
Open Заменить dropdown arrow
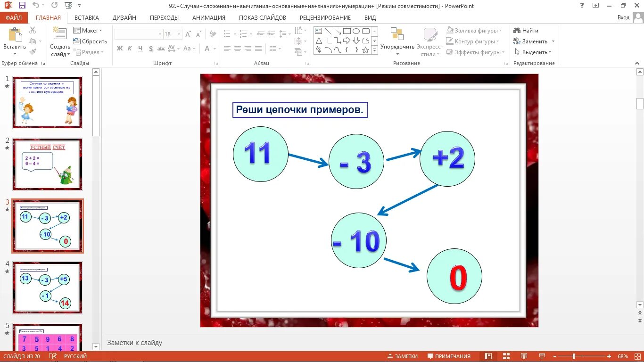pyautogui.click(x=553, y=41)
